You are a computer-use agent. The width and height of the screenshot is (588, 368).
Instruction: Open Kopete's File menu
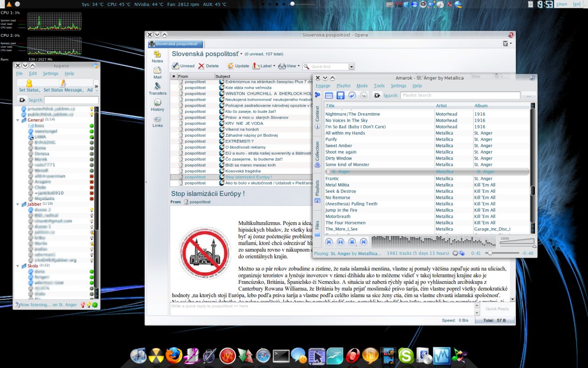[19, 74]
